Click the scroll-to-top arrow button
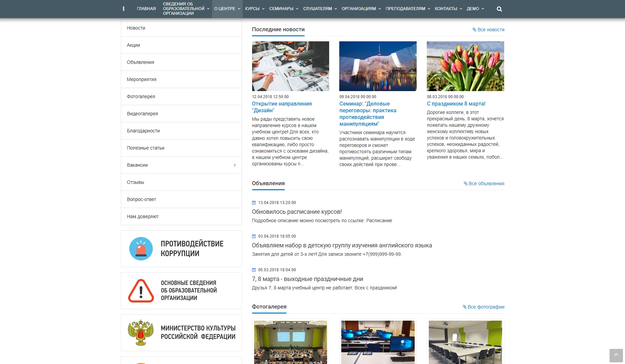This screenshot has width=625, height=364. (616, 355)
